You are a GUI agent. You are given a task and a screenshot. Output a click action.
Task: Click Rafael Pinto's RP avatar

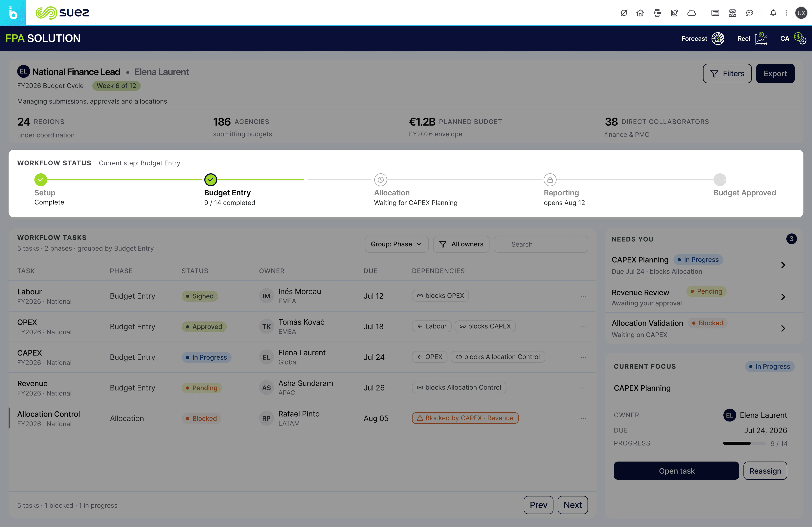point(266,419)
